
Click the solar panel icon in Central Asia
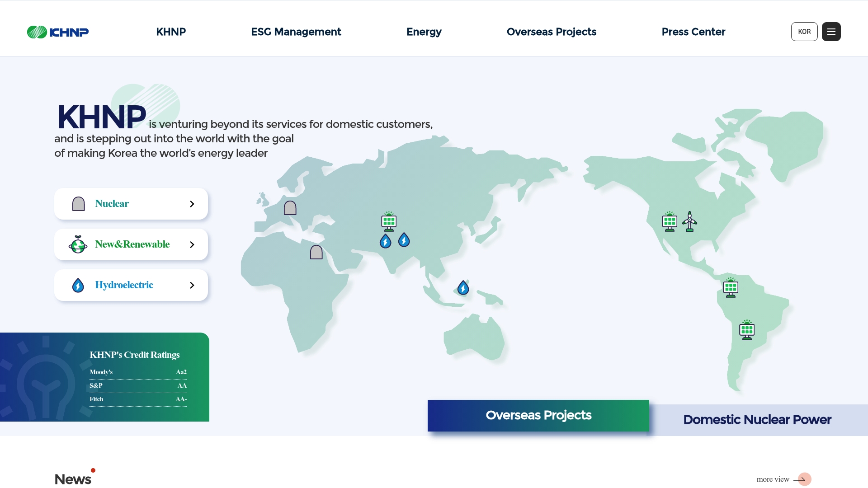(x=389, y=221)
